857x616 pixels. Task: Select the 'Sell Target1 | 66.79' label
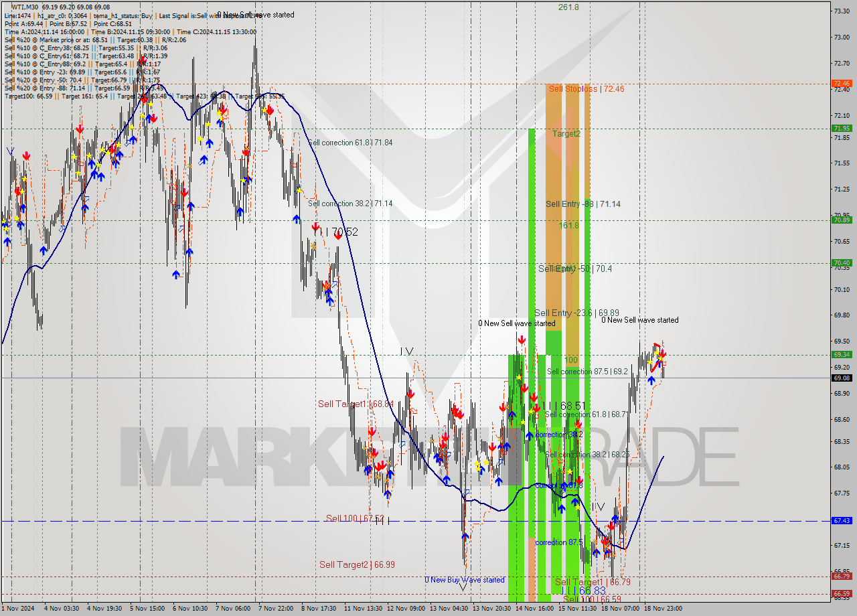click(x=593, y=582)
